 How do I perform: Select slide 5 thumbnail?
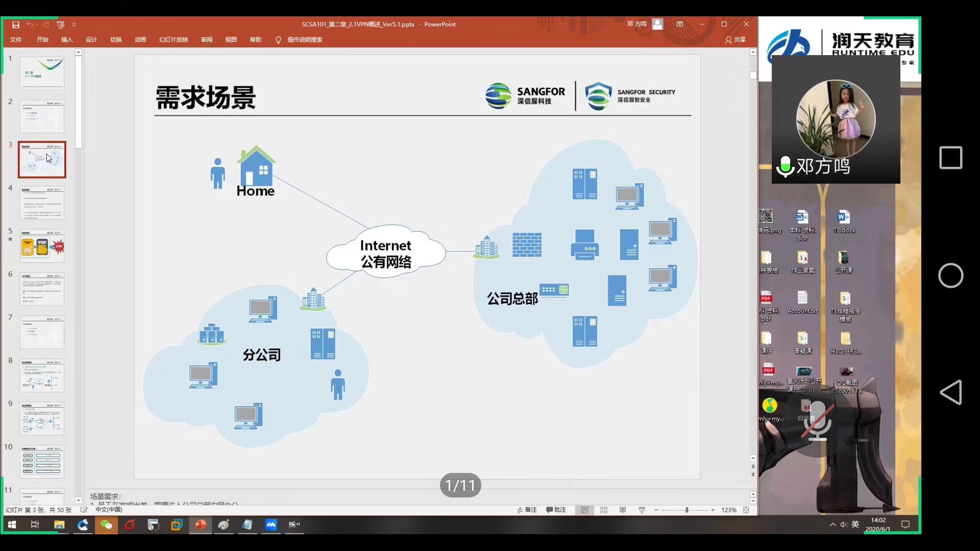42,246
